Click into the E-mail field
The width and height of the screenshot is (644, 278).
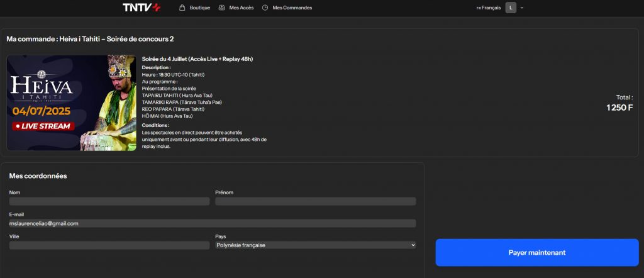(213, 223)
